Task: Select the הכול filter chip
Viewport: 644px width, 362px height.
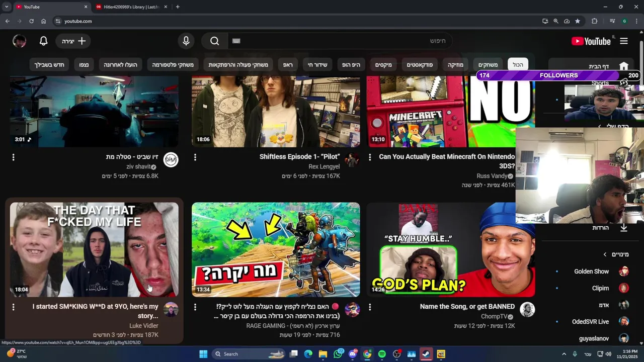Action: coord(518,65)
